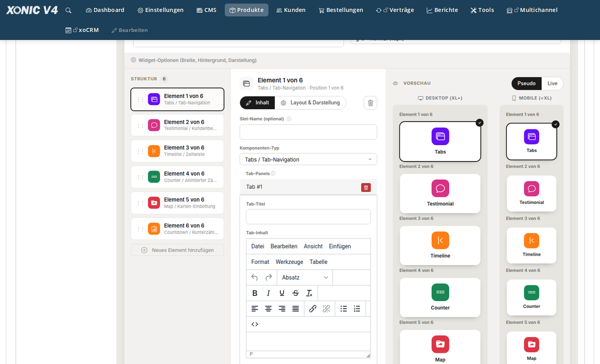Apply underline formatting in the editor
Screen dimensions: 600x364
282,293
